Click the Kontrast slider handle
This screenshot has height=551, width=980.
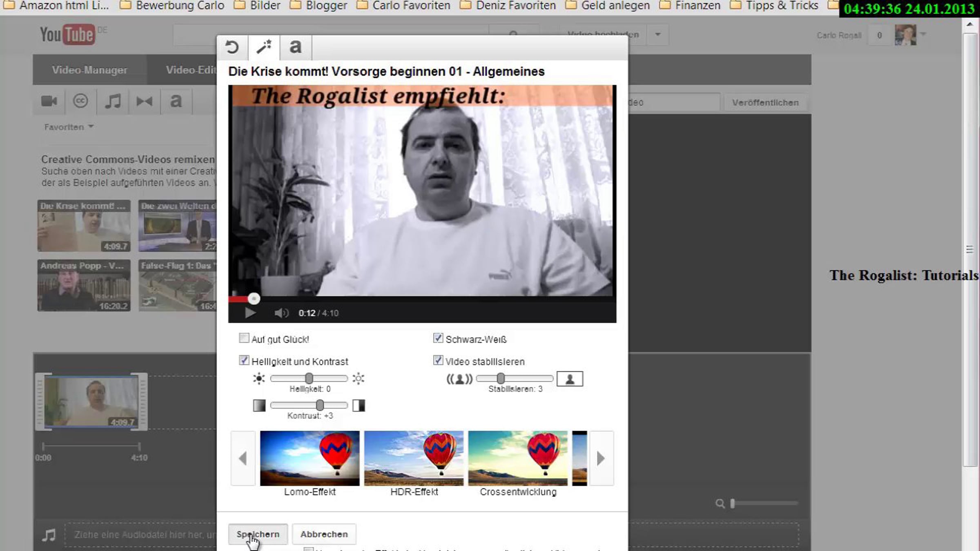point(320,405)
